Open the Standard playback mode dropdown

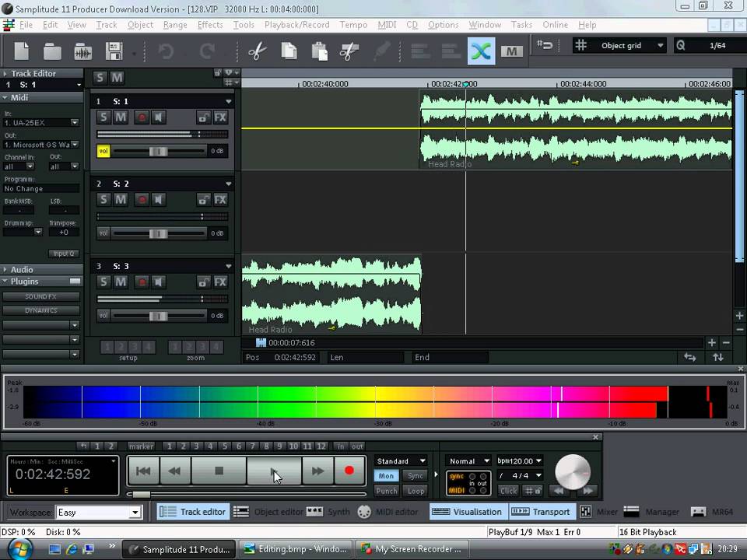tap(401, 461)
